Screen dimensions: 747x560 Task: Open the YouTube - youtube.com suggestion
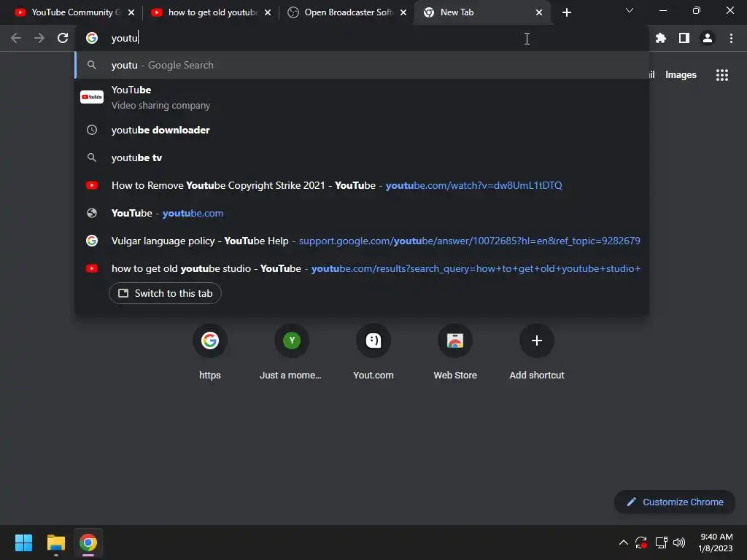(362, 213)
